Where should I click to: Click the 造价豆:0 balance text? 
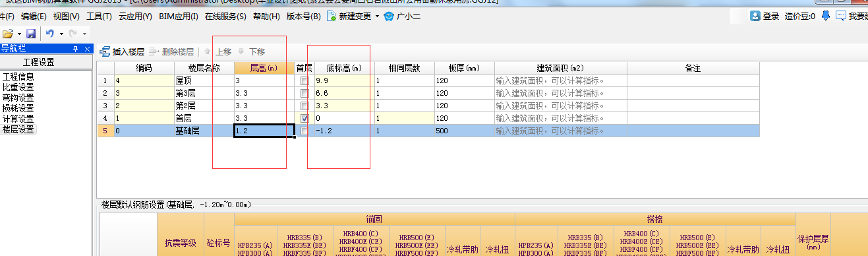click(x=800, y=16)
